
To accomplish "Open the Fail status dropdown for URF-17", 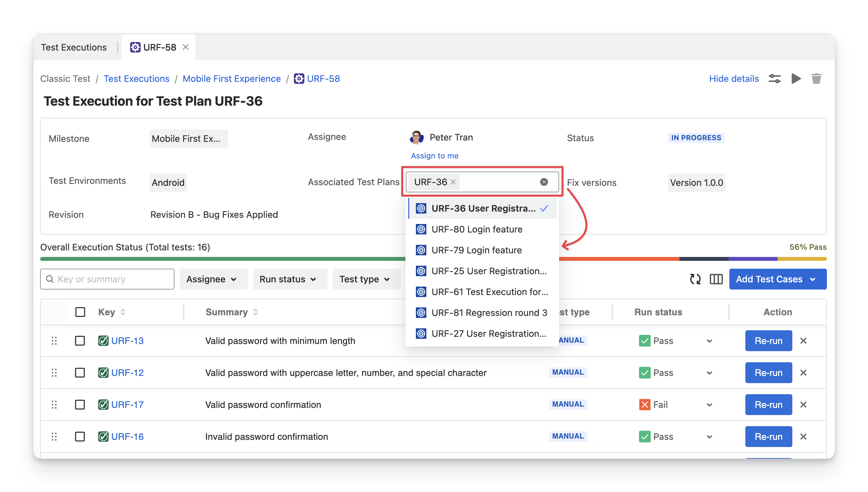I will point(709,405).
